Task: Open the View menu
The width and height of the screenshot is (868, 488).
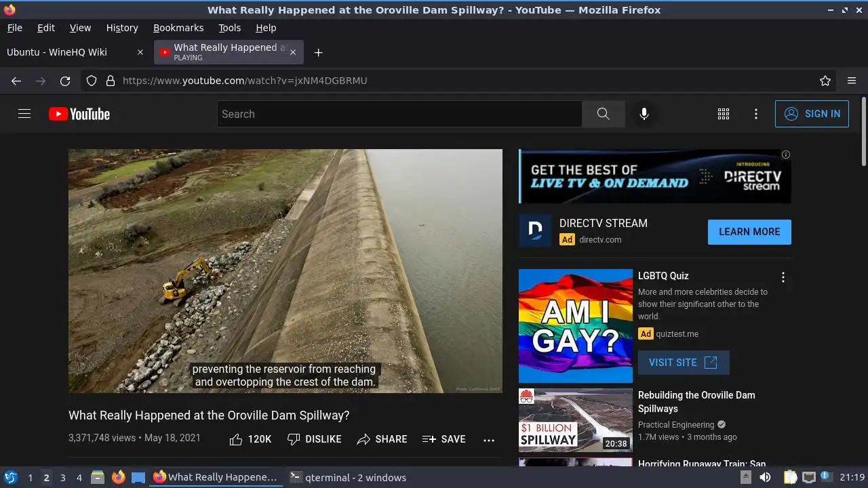Action: [x=80, y=28]
